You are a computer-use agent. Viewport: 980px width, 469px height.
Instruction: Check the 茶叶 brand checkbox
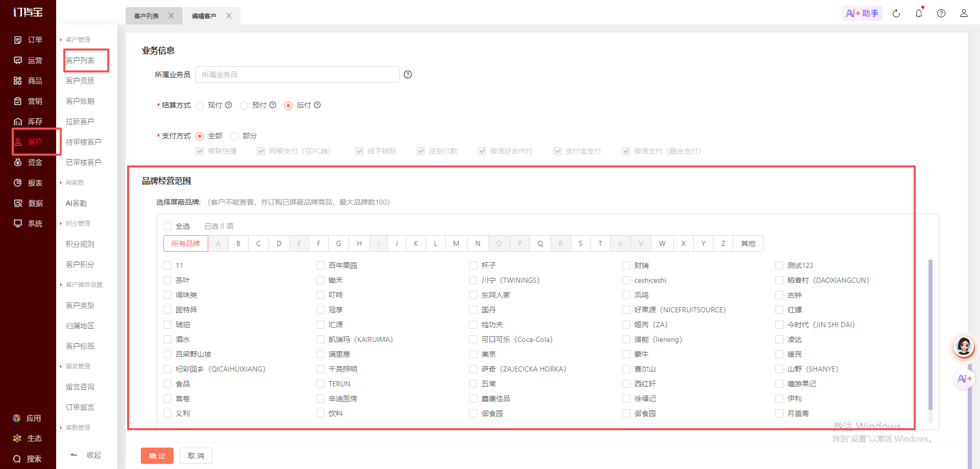[x=167, y=280]
